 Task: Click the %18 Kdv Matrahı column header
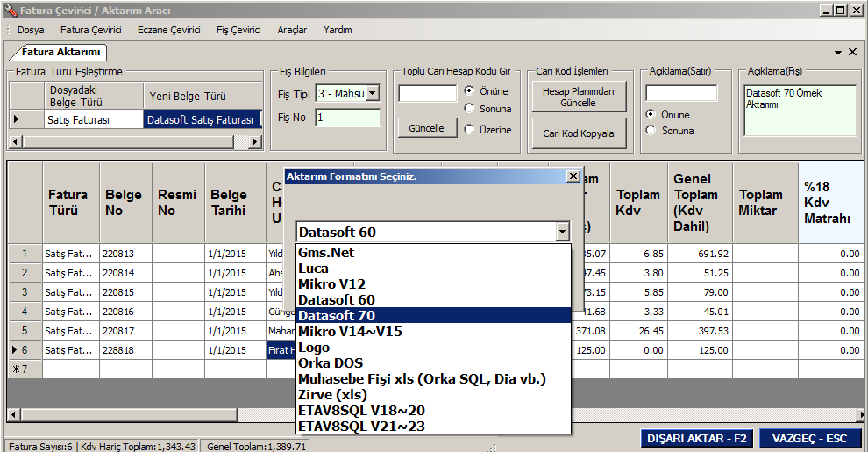pyautogui.click(x=830, y=203)
